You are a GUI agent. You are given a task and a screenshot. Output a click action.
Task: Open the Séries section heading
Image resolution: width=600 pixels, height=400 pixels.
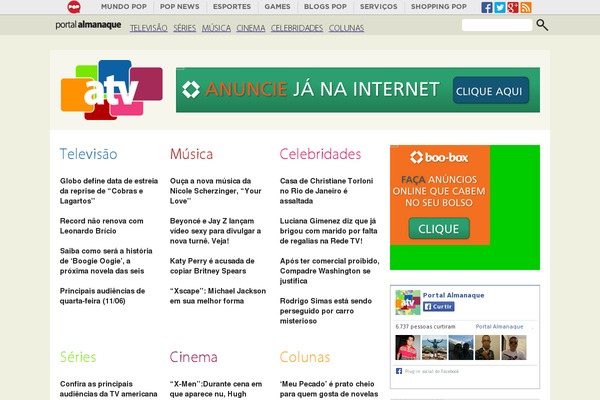[x=78, y=357]
